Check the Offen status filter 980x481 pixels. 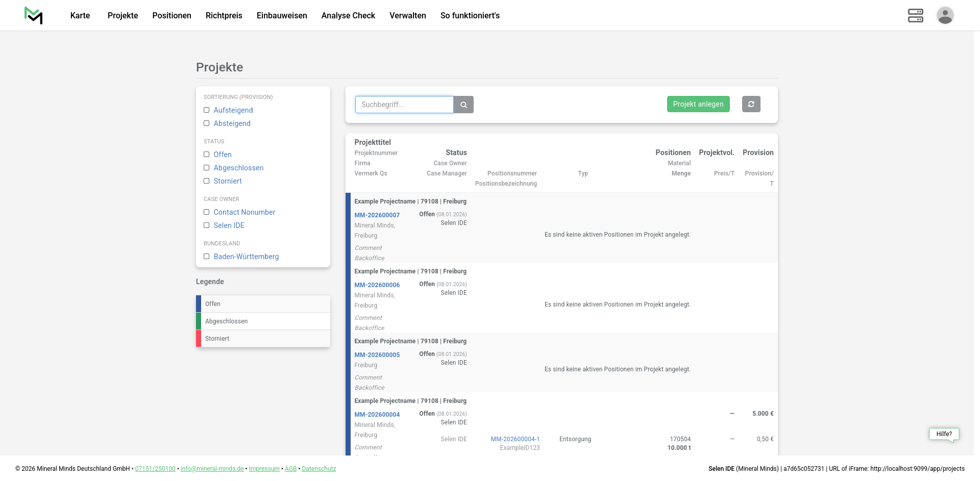pos(207,155)
